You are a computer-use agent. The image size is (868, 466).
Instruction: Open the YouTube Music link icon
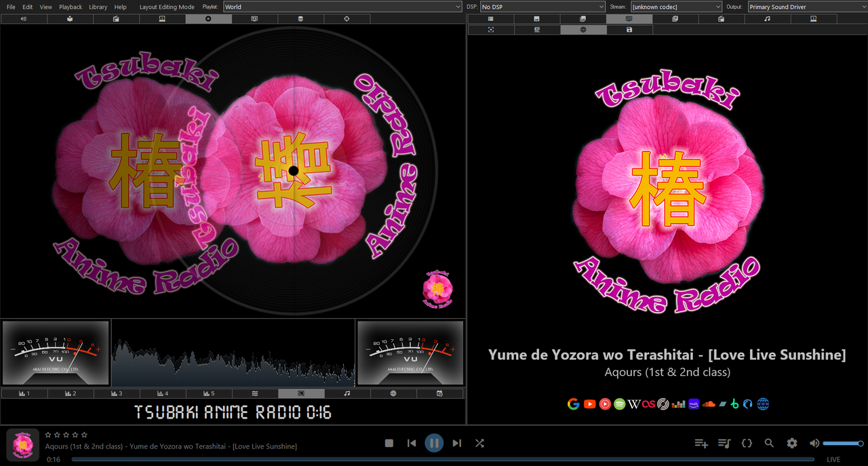tap(605, 404)
